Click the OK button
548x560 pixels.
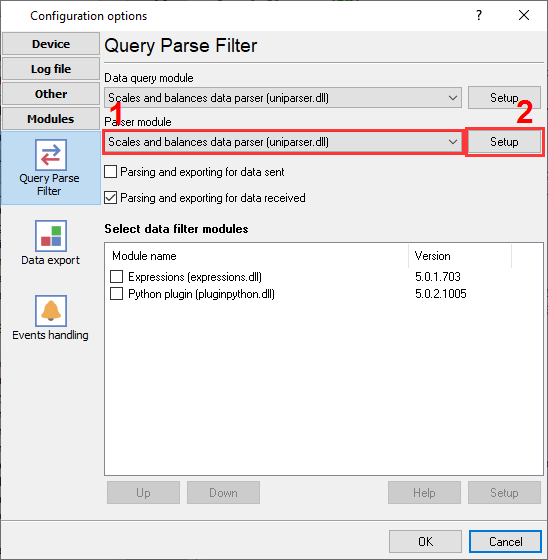pyautogui.click(x=425, y=541)
